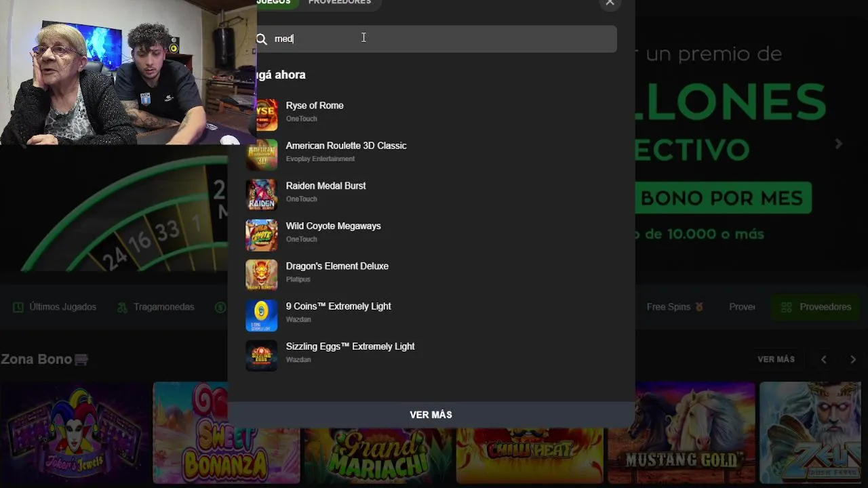Go to previous Zona Bono games arrow
This screenshot has width=868, height=488.
click(824, 360)
